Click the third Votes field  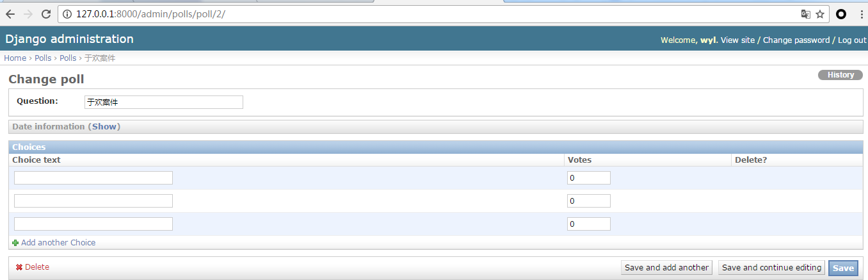tap(589, 224)
